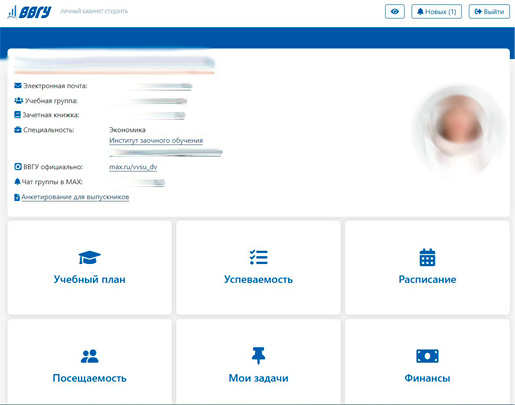The width and height of the screenshot is (515, 405).
Task: Open the Учебный план tile label
Action: pos(89,279)
